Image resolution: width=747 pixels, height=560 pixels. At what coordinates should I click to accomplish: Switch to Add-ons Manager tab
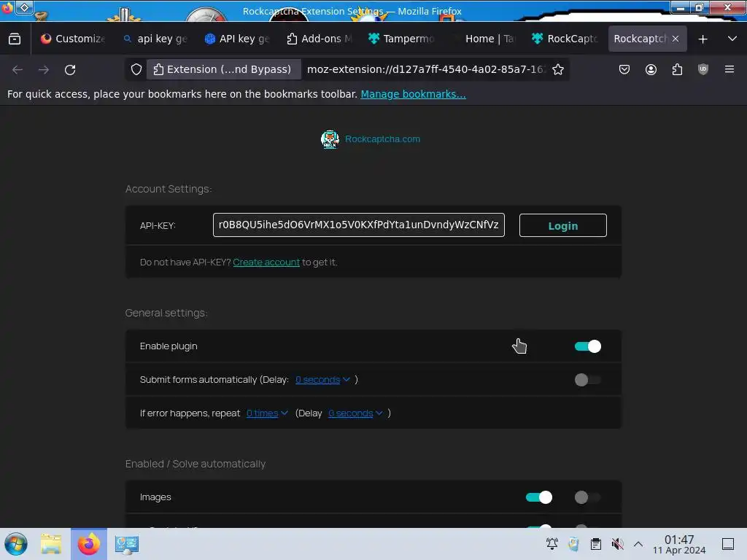pos(320,39)
